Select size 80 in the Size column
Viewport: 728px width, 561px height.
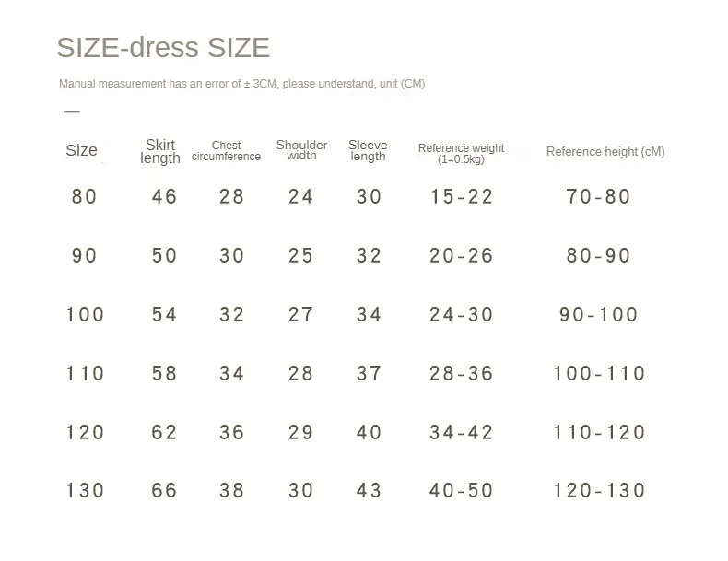(x=84, y=196)
